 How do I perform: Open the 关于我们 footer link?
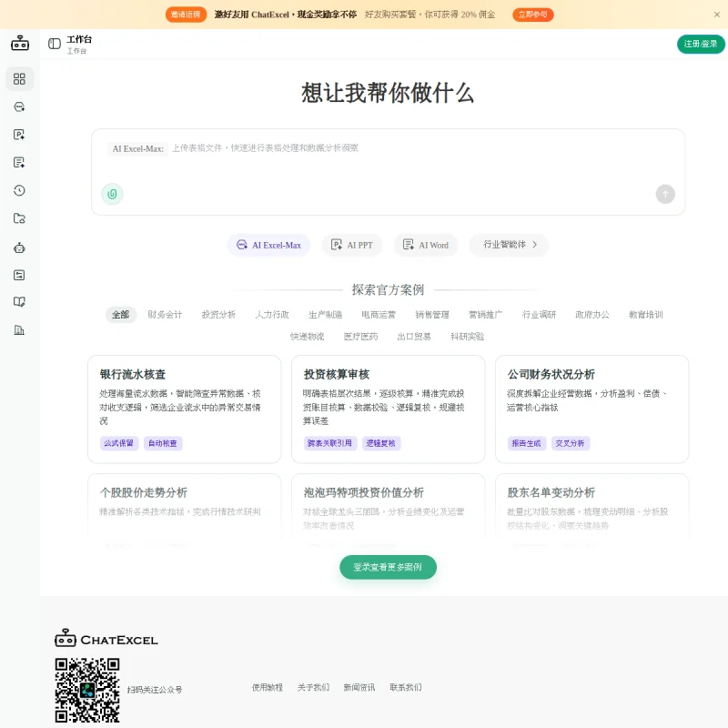pyautogui.click(x=313, y=688)
